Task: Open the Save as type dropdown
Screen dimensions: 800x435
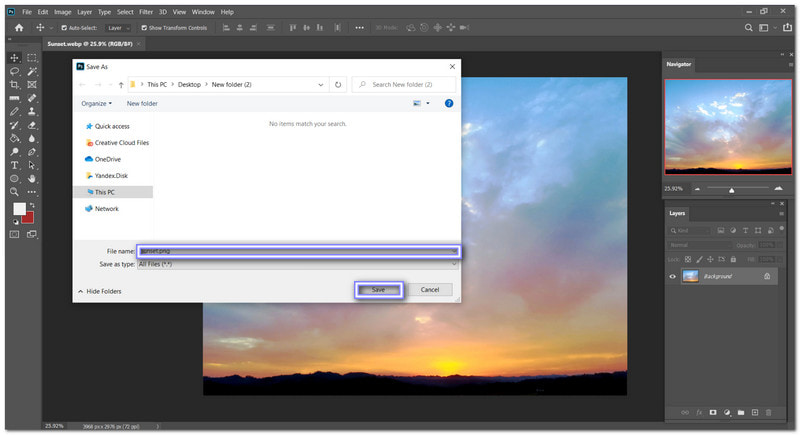Action: [297, 264]
